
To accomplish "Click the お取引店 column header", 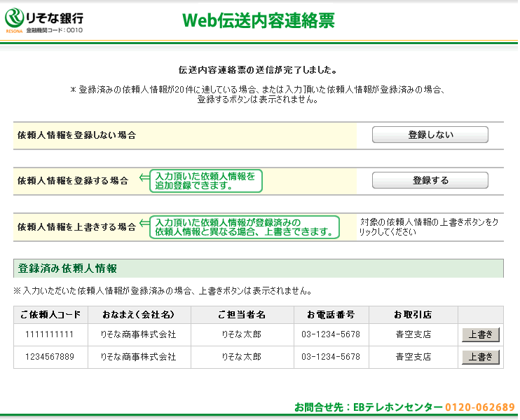I will pos(413,315).
